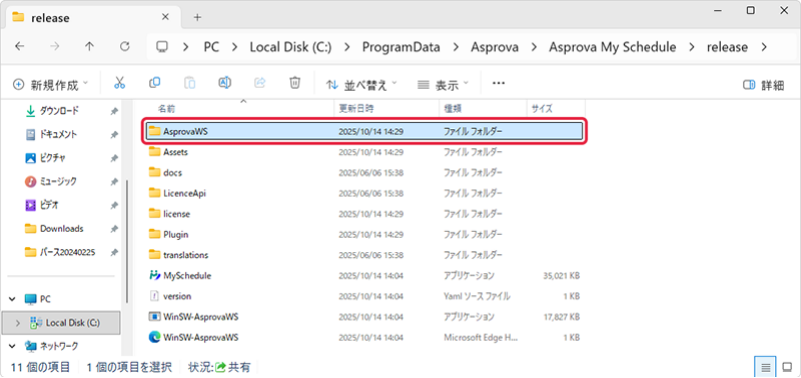Open a new tab with plus button
This screenshot has width=801, height=378.
[x=197, y=17]
